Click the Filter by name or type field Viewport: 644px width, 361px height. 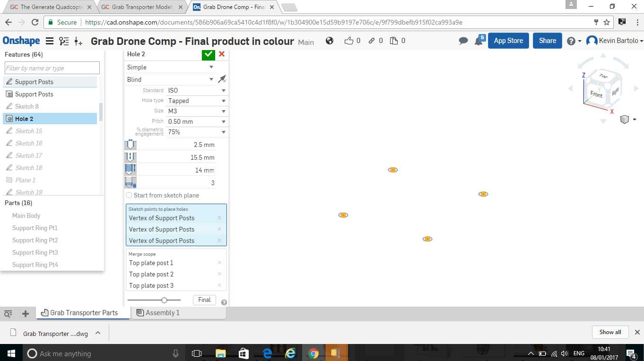pyautogui.click(x=52, y=68)
